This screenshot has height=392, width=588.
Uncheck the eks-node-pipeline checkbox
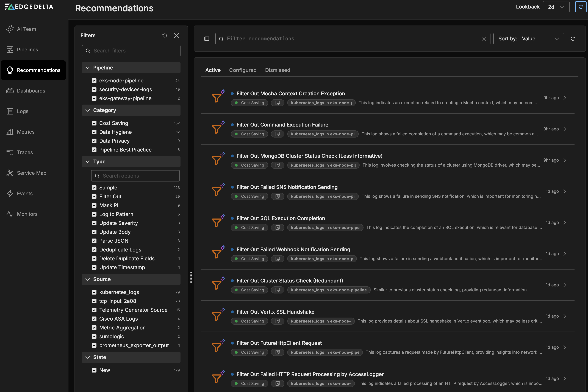94,80
